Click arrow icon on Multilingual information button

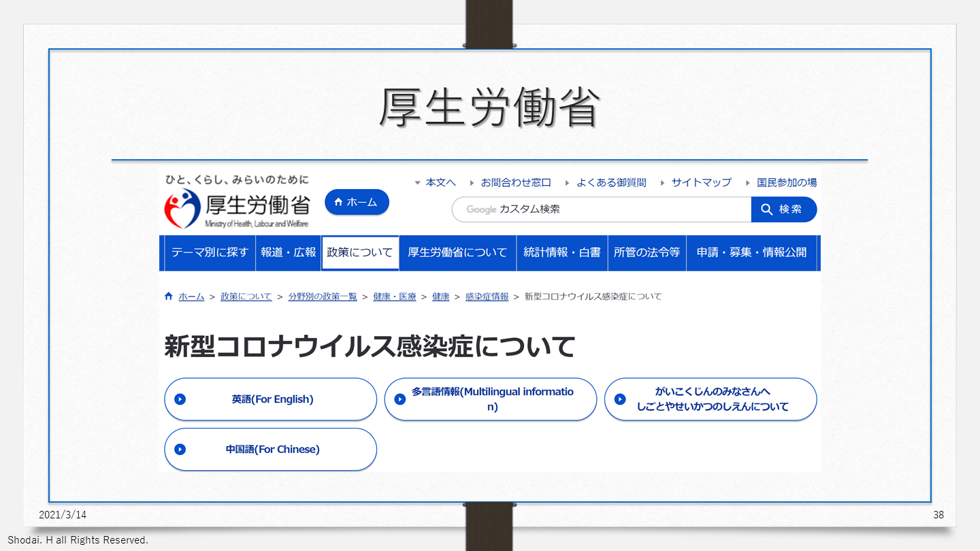click(400, 399)
